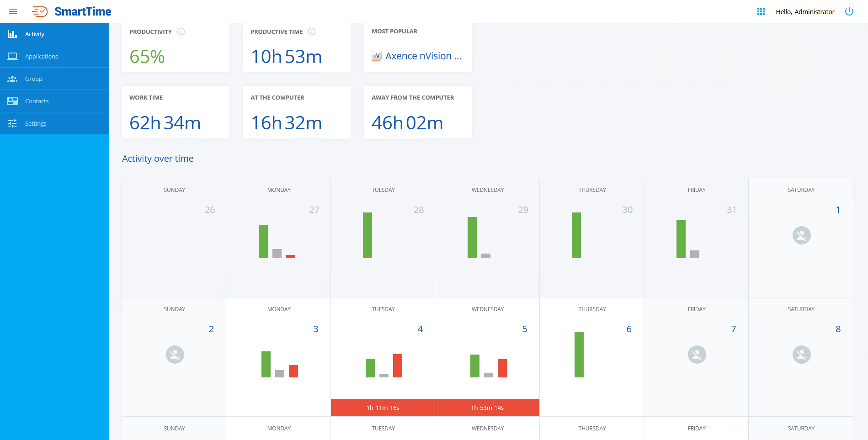Click the red 1h 11m 16s bar
Viewport: 868px width, 440px height.
[383, 408]
